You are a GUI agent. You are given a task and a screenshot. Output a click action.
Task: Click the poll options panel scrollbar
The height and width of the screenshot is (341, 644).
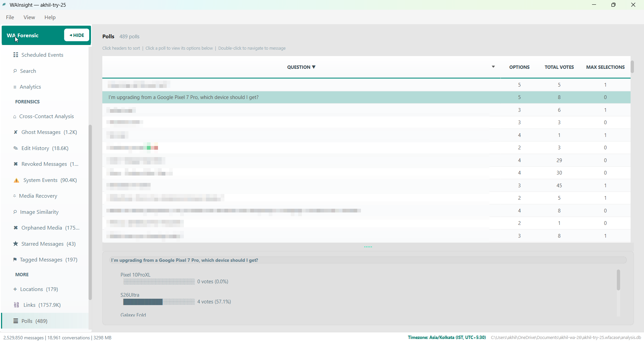619,280
